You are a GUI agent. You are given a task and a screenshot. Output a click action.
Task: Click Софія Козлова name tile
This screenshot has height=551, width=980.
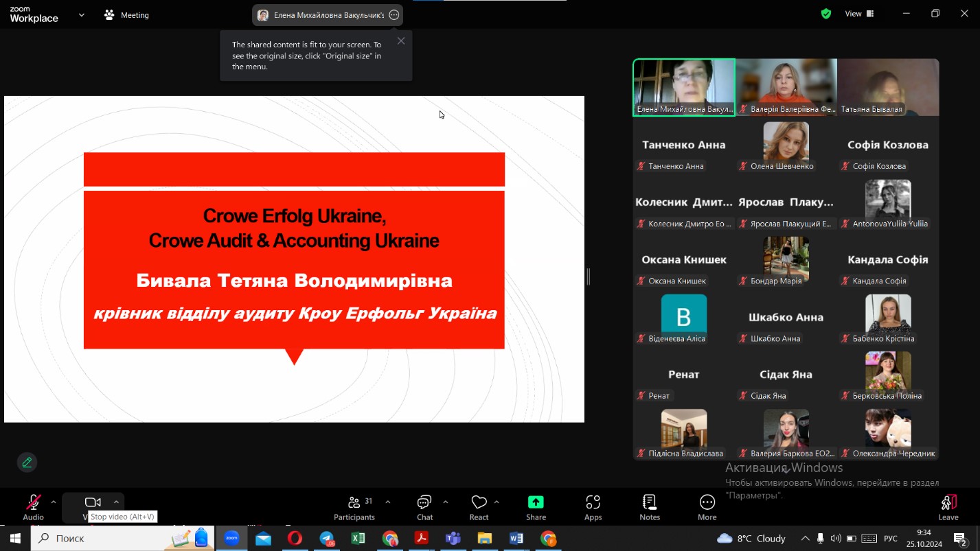(x=888, y=145)
